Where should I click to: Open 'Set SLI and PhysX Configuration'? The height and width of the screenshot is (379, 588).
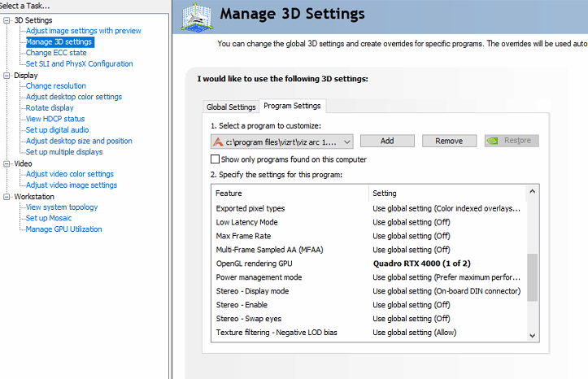79,63
